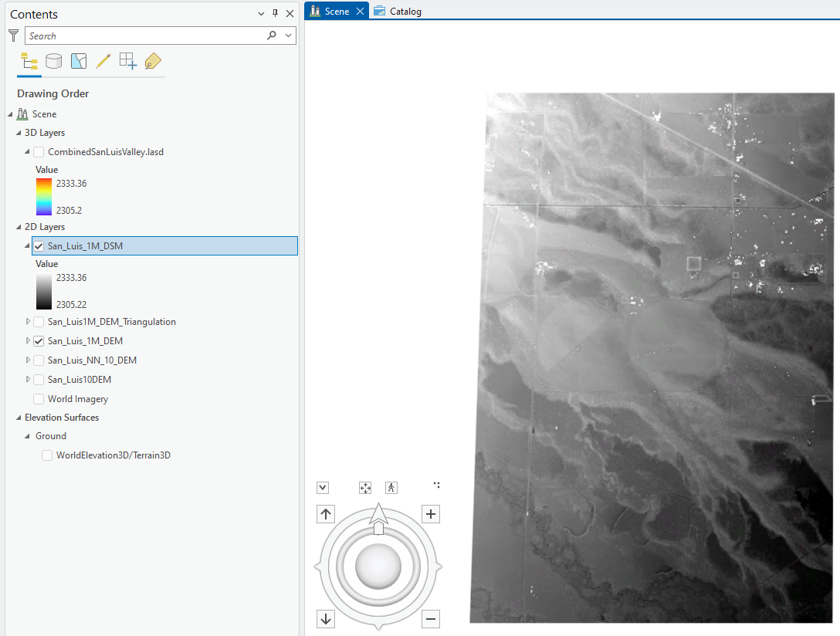840x636 pixels.
Task: Click the San_Luis_1M_DEM layer name
Action: [x=85, y=341]
